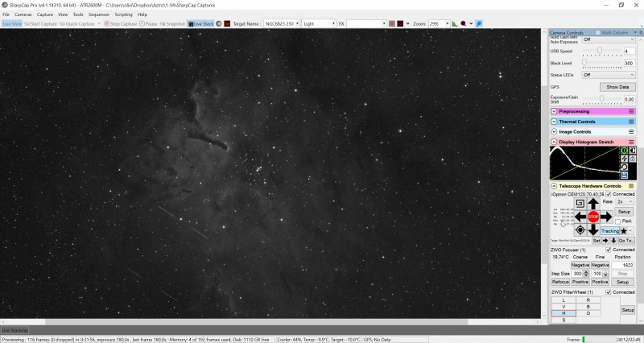Open the File menu
Screen dimensions: 644x343
(6, 14)
